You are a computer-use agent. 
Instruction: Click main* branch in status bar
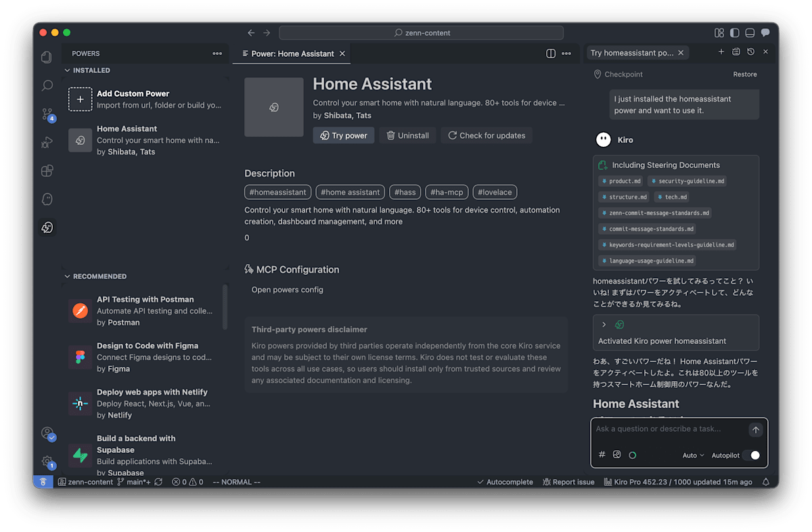(133, 482)
